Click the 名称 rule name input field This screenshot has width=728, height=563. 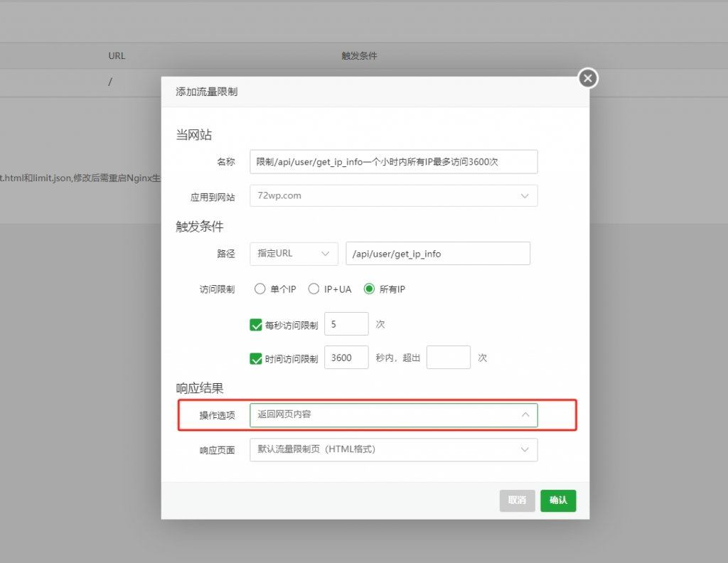click(x=393, y=161)
